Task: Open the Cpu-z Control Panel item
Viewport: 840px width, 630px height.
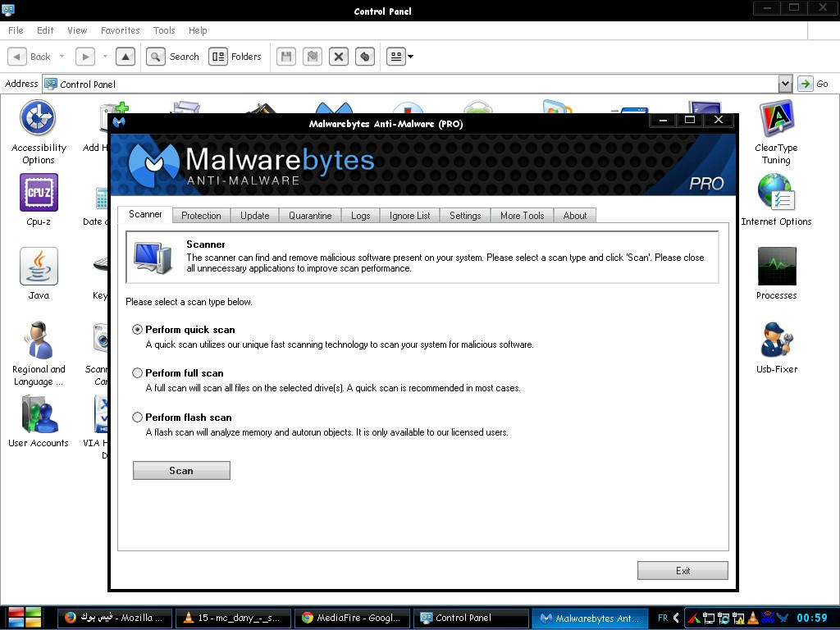Action: (x=39, y=199)
